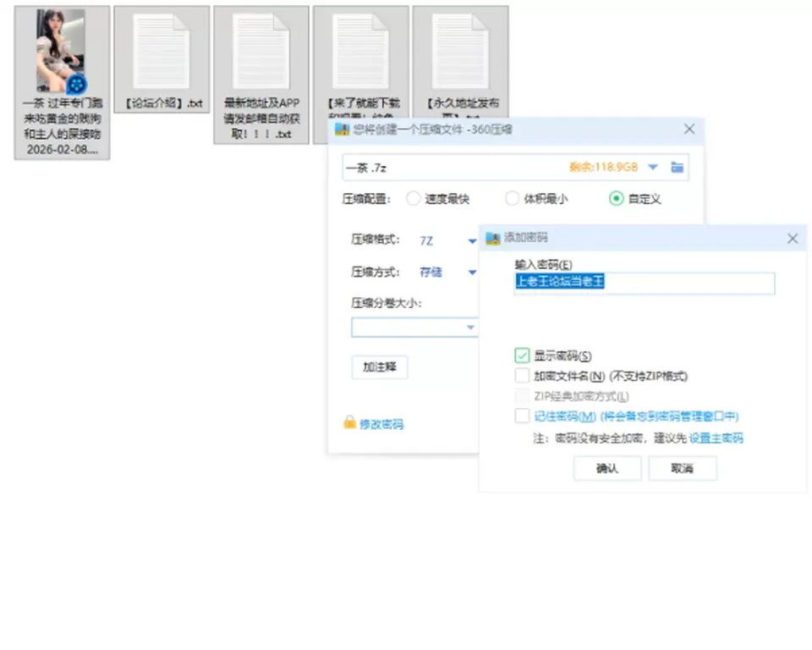
Task: Select the 【论坛介绍】.txt file icon
Action: click(161, 51)
